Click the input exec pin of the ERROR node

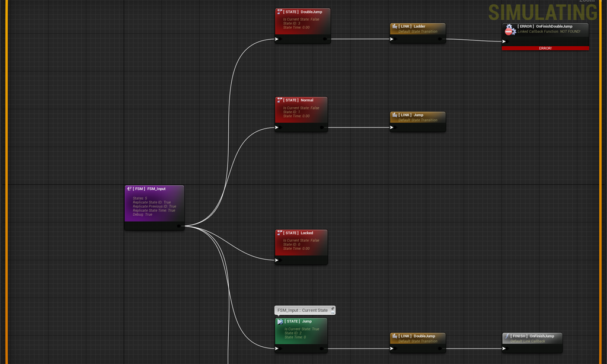504,41
